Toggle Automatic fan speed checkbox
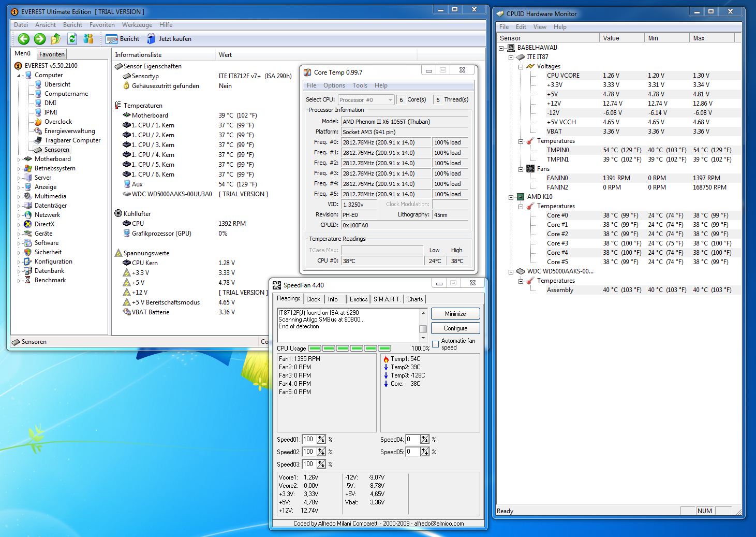The height and width of the screenshot is (537, 756). [435, 344]
